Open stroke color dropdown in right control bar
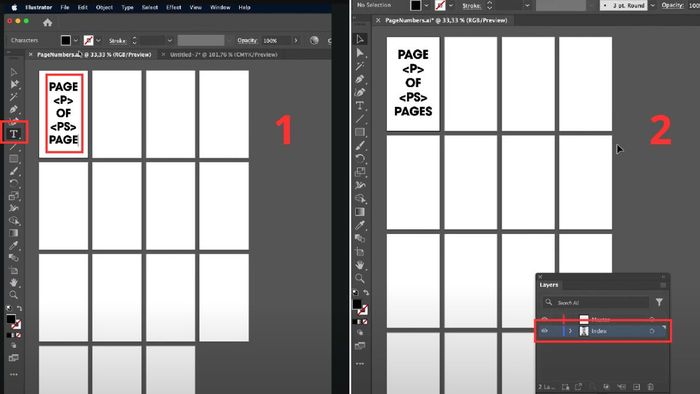The width and height of the screenshot is (700, 394). 450,5
